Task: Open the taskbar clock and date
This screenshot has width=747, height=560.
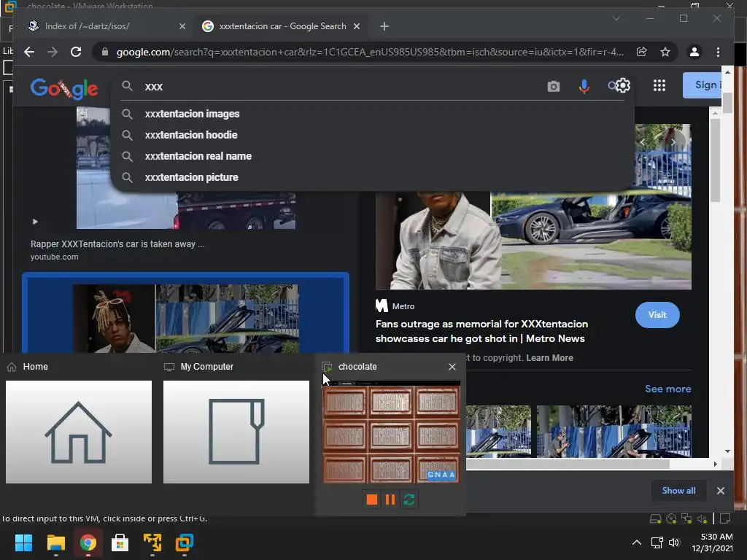Action: tap(713, 542)
